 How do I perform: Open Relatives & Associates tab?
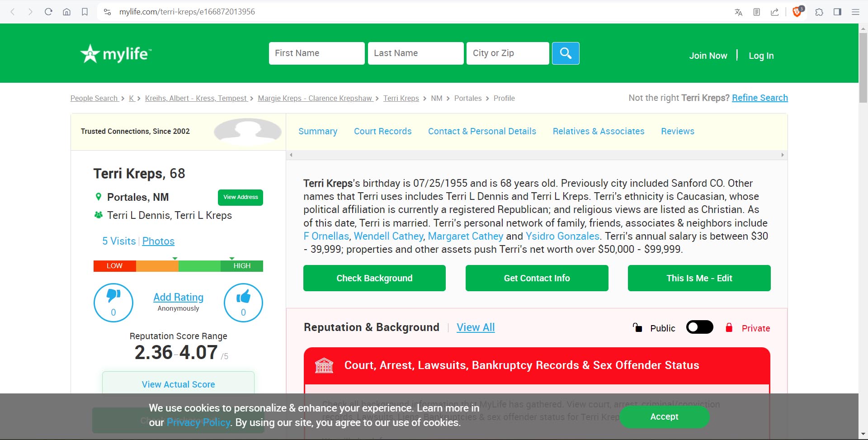[599, 131]
